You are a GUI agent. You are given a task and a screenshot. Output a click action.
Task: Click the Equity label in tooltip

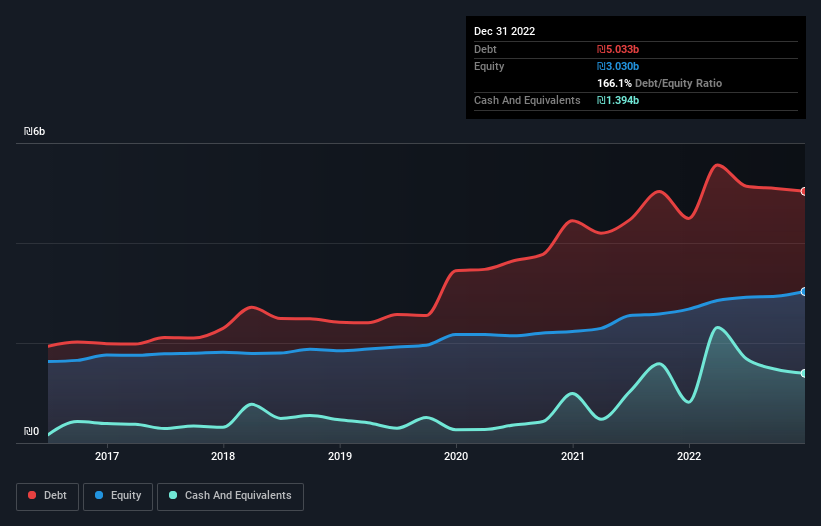point(489,66)
